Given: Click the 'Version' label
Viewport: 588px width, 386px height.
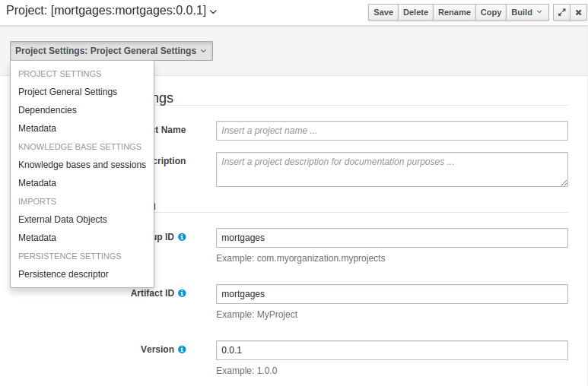Looking at the screenshot, I should (x=157, y=350).
